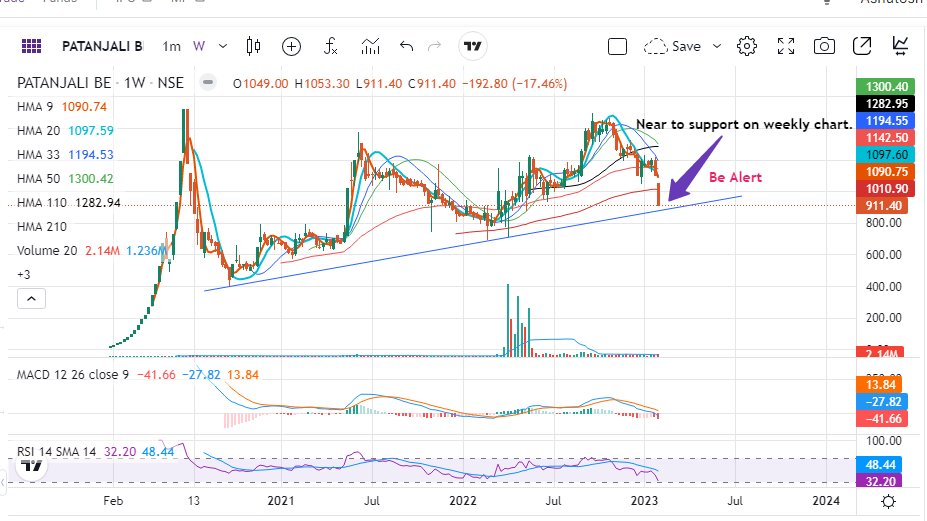Click the 2023 label on time axis
The width and height of the screenshot is (927, 521).
pyautogui.click(x=644, y=501)
